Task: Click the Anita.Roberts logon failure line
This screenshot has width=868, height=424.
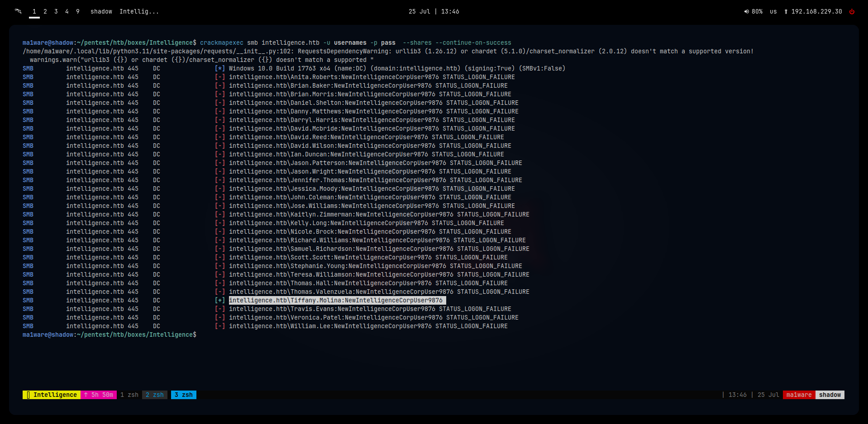Action: point(372,77)
